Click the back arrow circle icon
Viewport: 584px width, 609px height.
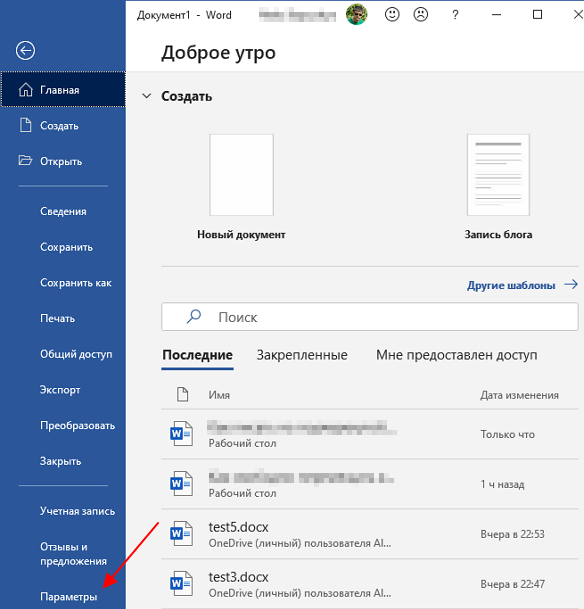(x=25, y=50)
